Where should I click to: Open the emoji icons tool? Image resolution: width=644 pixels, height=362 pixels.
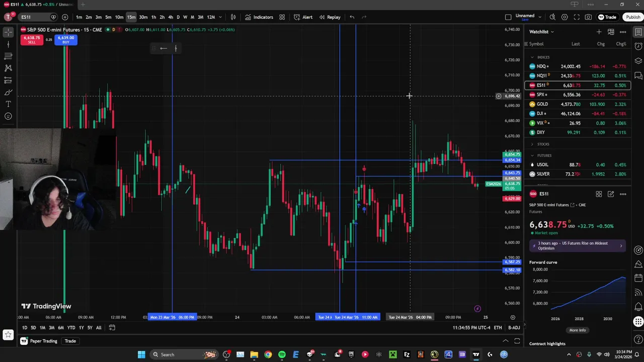point(8,116)
